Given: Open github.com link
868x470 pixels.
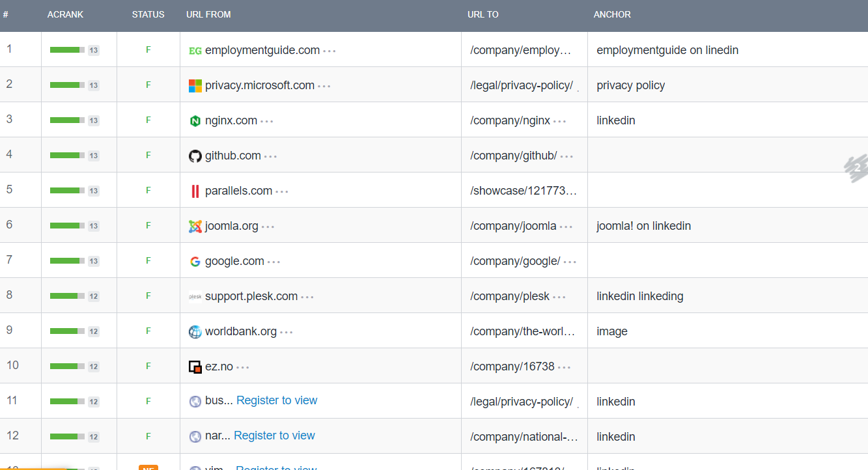Looking at the screenshot, I should click(x=233, y=156).
